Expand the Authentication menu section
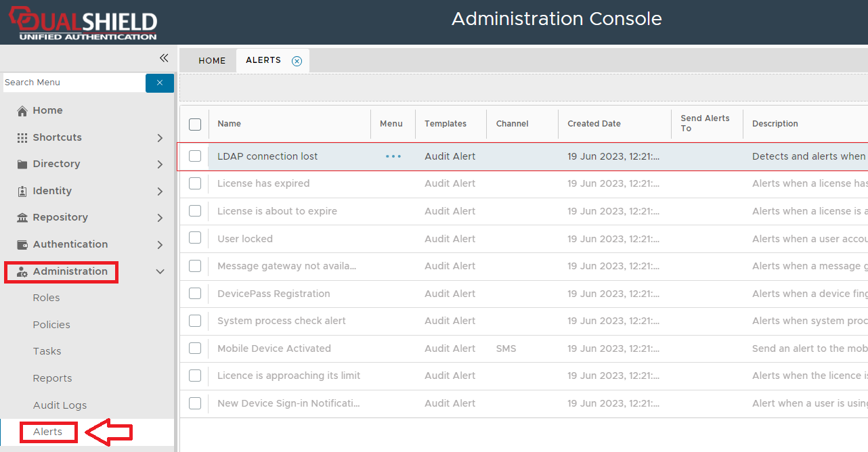This screenshot has height=452, width=868. coord(160,245)
